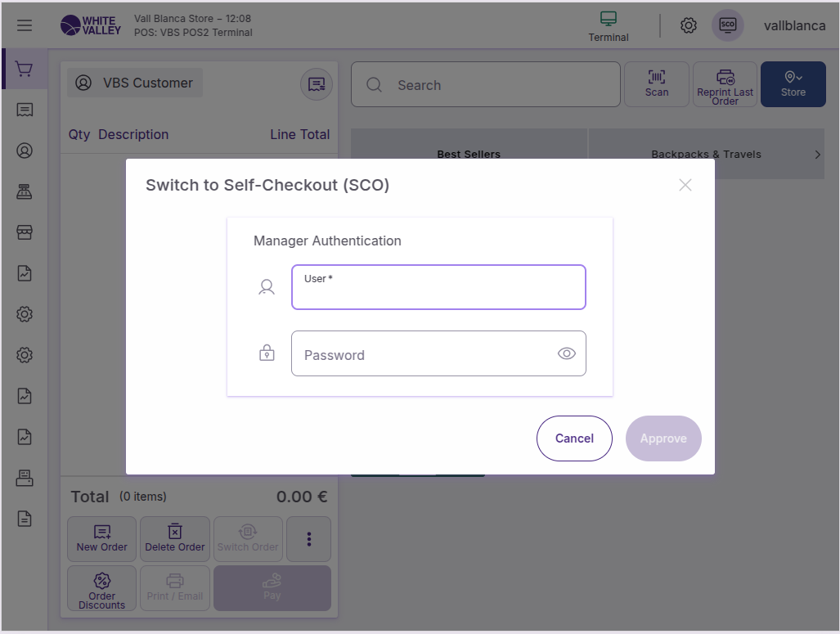
Task: Focus the Password field
Action: pos(421,354)
